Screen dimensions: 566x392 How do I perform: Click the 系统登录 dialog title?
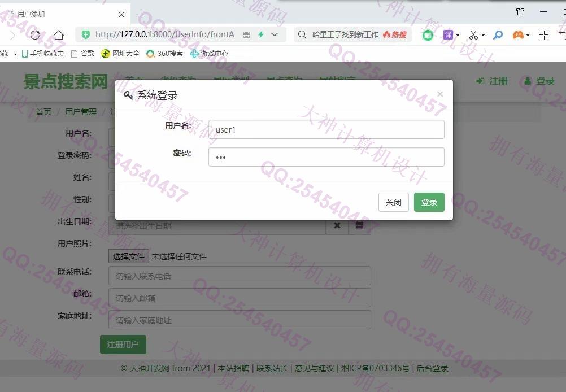158,95
